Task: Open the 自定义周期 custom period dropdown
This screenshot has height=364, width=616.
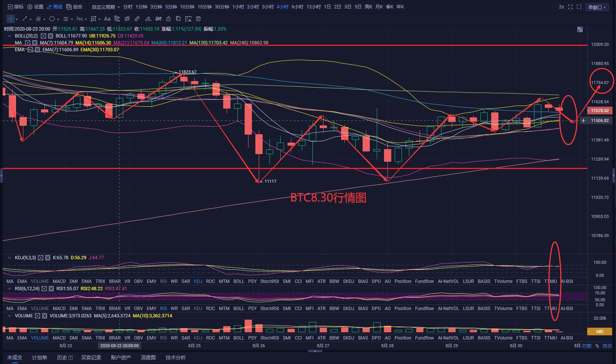Action: click(x=106, y=7)
